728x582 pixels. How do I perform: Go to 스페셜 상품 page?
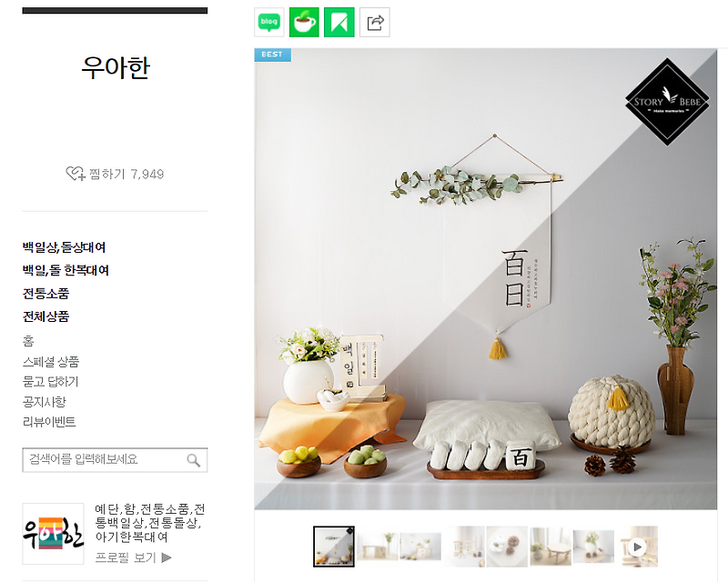click(51, 362)
